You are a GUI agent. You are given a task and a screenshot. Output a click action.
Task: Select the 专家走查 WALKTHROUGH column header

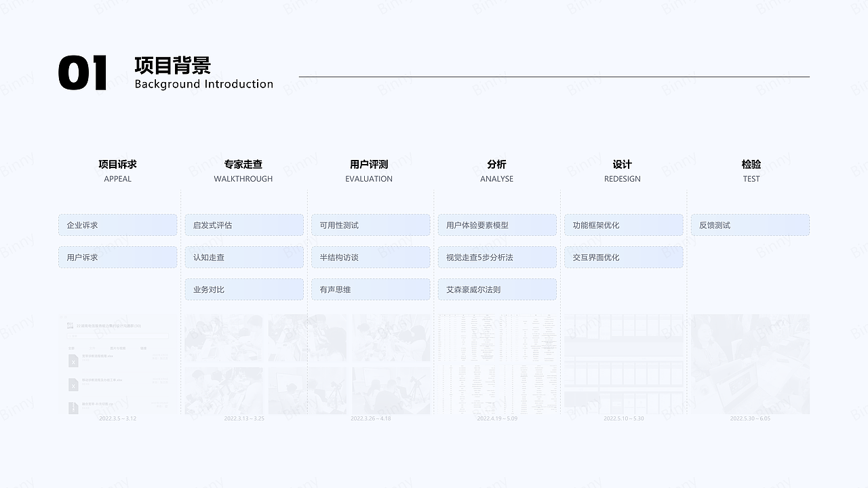[x=243, y=170]
